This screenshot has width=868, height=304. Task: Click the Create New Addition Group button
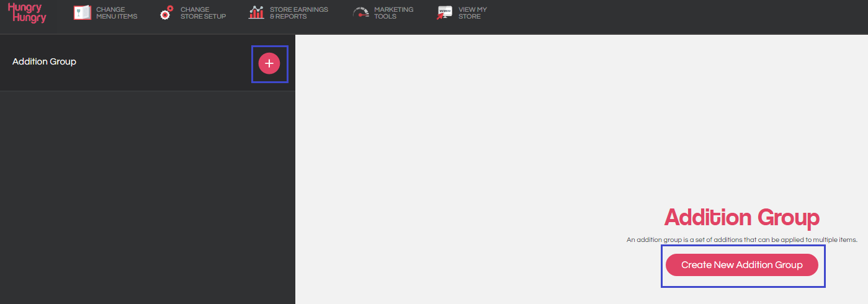tap(742, 265)
